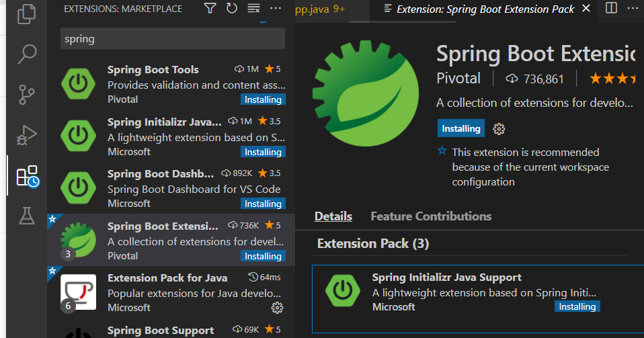Click Spring Boot Tools power icon
This screenshot has width=644, height=338.
(79, 84)
